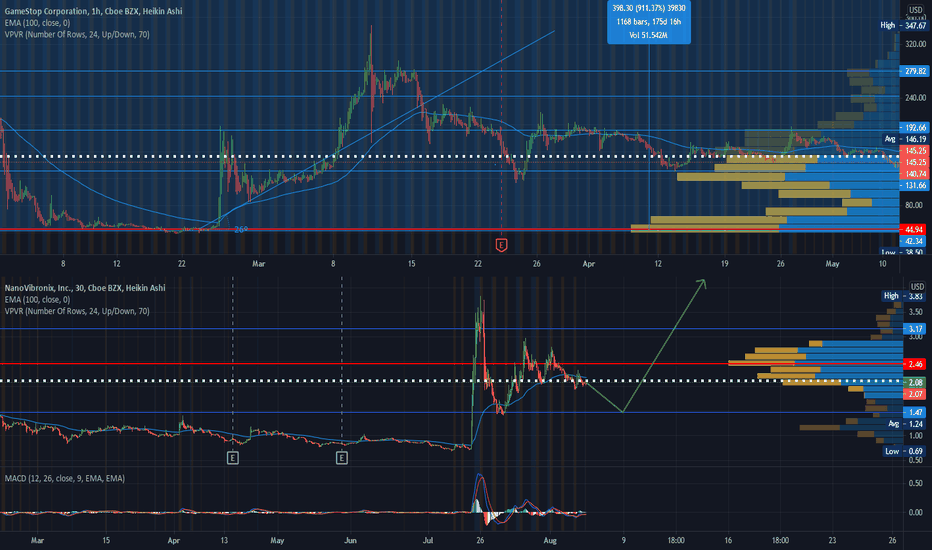
Task: Click 240.00 on the GameStop price axis
Action: point(915,98)
